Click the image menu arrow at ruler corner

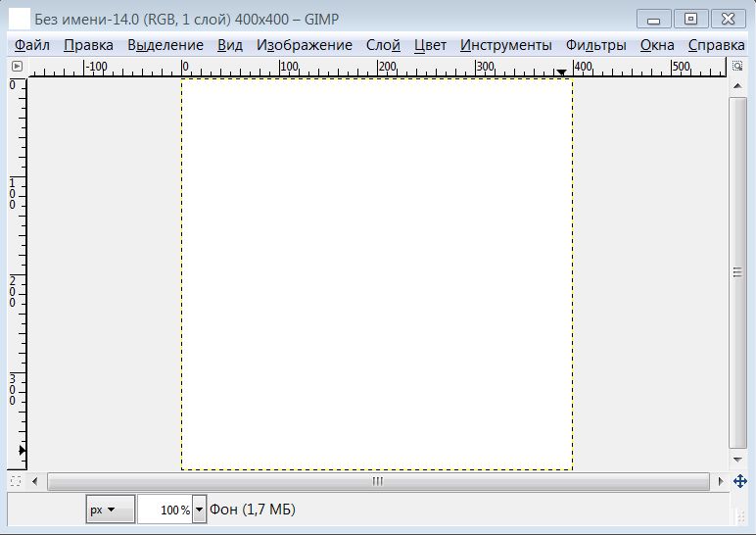[x=17, y=66]
